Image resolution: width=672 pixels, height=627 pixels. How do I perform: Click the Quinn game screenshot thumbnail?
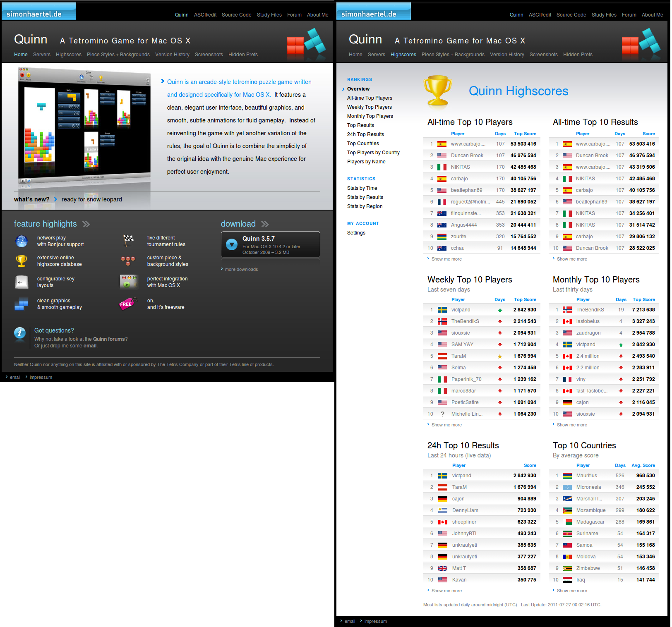tap(84, 125)
